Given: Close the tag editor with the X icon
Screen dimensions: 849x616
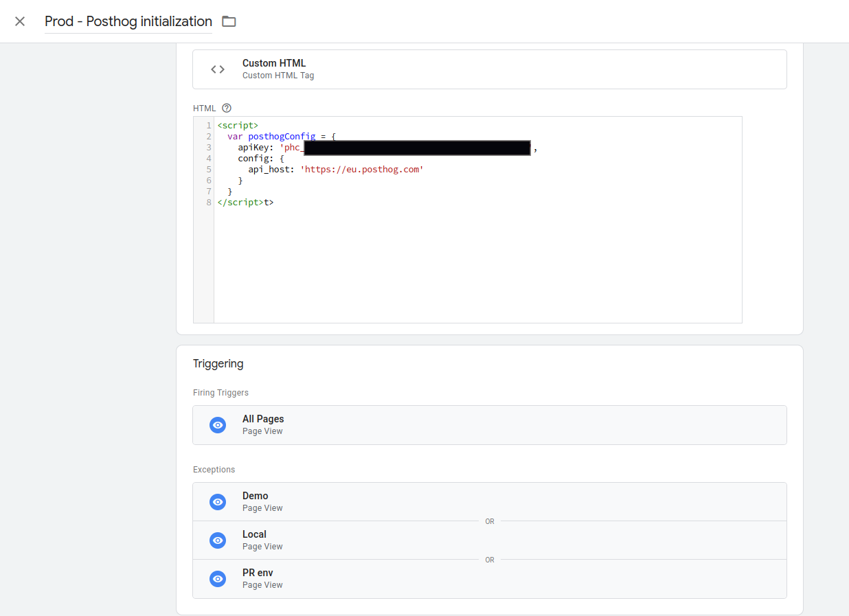Looking at the screenshot, I should [20, 21].
